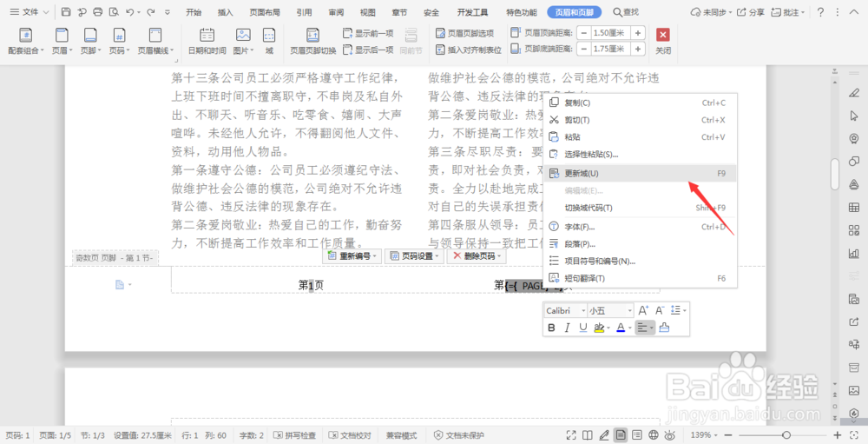This screenshot has height=444, width=868.
Task: Click the zoom in plus button
Action: tap(838, 435)
